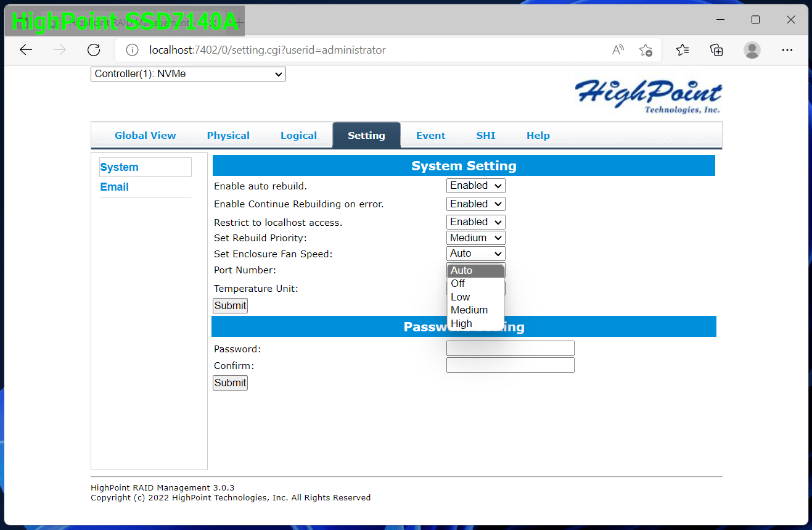This screenshot has width=812, height=530.
Task: Open the Collections icon
Action: tap(716, 50)
